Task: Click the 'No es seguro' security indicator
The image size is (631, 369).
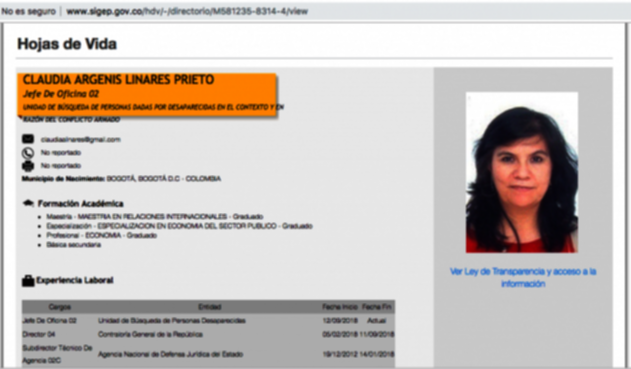Action: click(x=28, y=11)
